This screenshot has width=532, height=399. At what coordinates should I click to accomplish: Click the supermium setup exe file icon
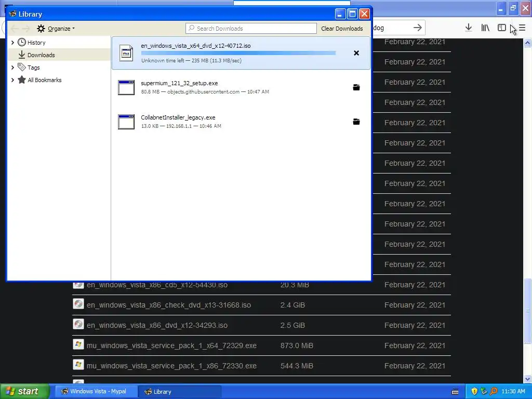pyautogui.click(x=126, y=87)
